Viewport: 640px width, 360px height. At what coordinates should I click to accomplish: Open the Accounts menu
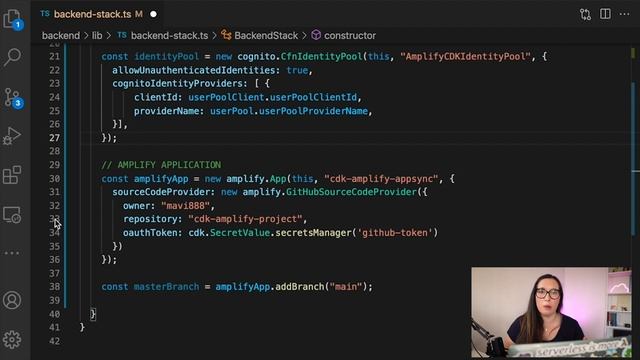pyautogui.click(x=12, y=300)
